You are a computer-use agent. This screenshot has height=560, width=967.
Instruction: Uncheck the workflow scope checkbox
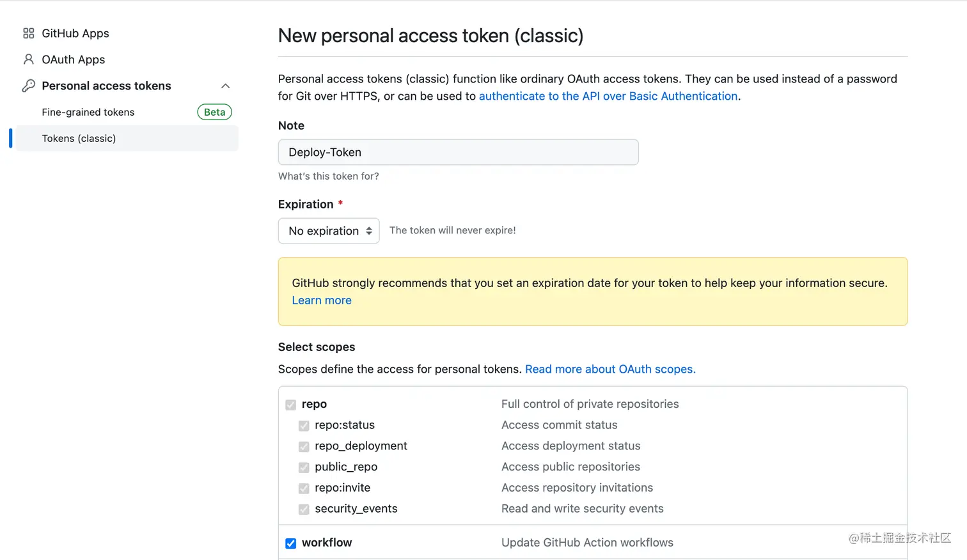pyautogui.click(x=290, y=543)
